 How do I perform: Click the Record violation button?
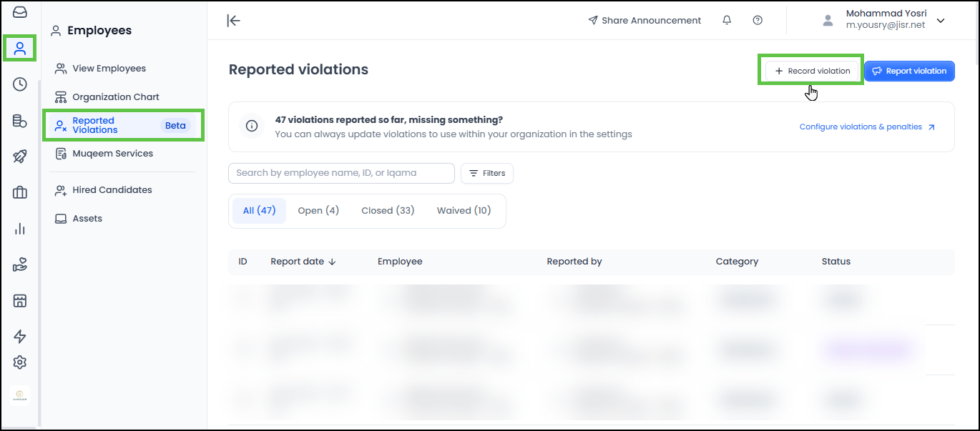tap(812, 71)
